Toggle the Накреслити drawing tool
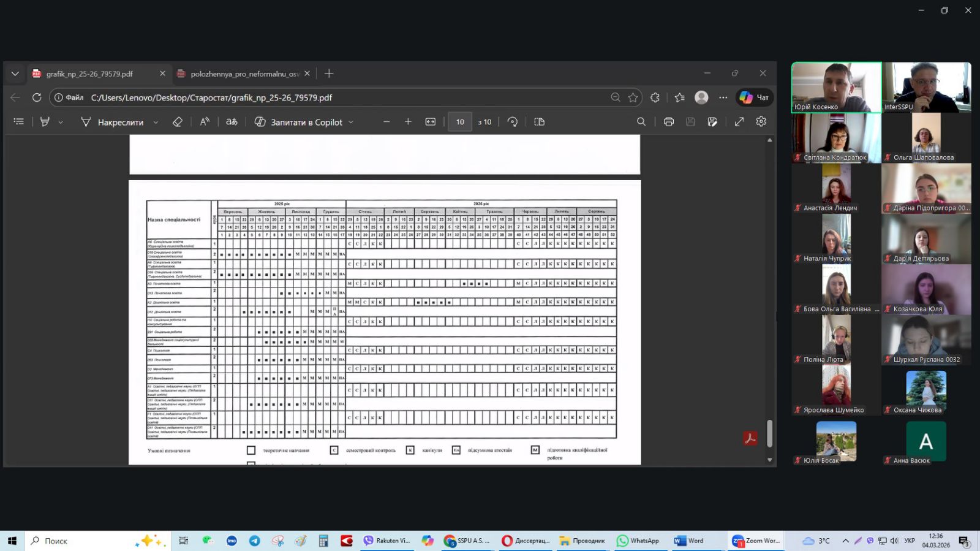Viewport: 980px width, 551px height. click(x=113, y=122)
